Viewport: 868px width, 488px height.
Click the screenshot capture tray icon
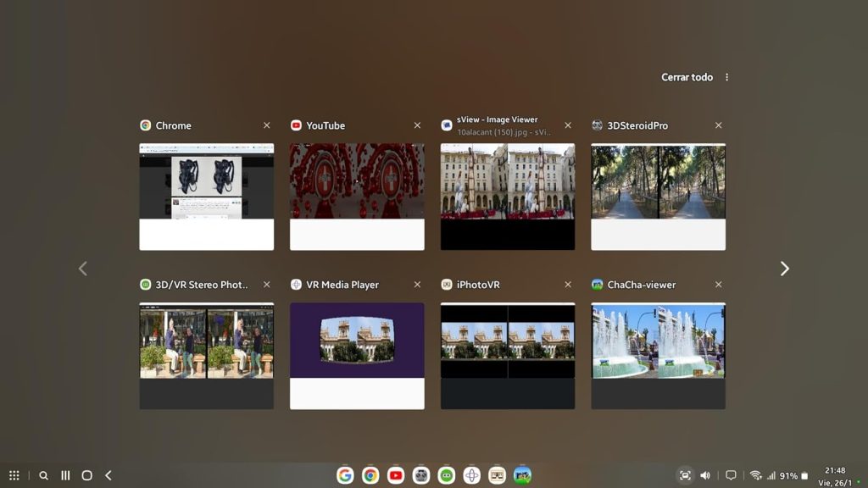click(685, 475)
